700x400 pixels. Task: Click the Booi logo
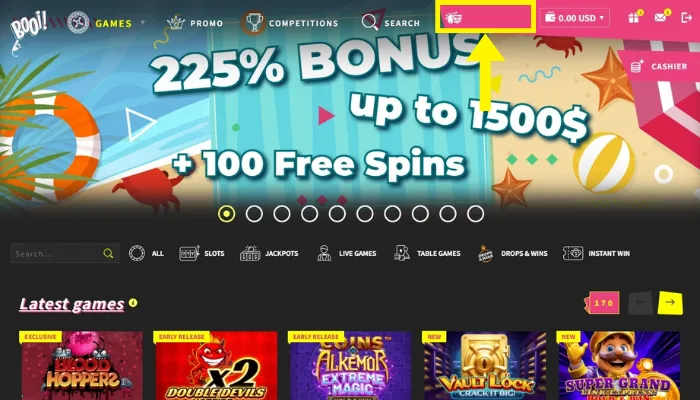click(28, 29)
